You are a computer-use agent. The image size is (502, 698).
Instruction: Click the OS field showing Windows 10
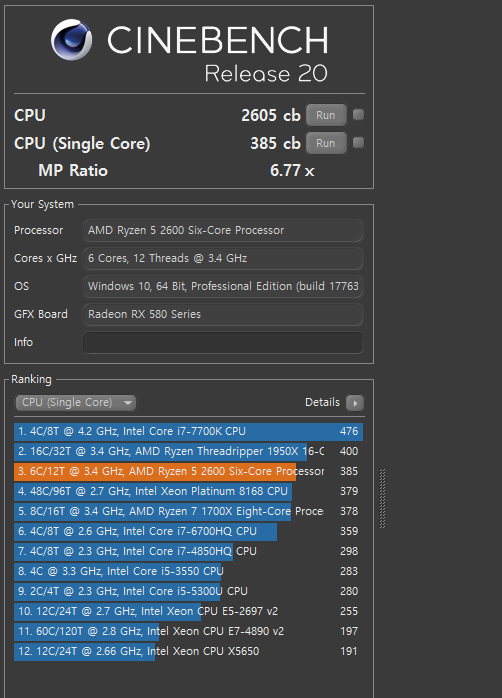coord(223,286)
